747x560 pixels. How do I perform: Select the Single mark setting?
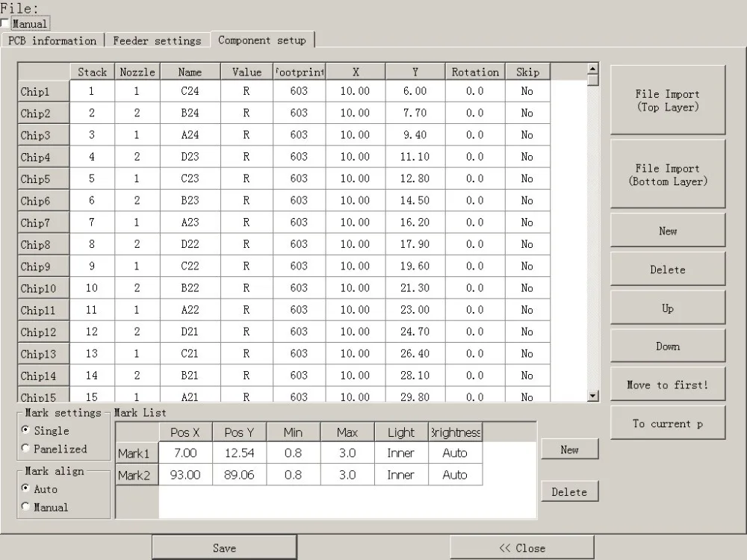(x=27, y=431)
